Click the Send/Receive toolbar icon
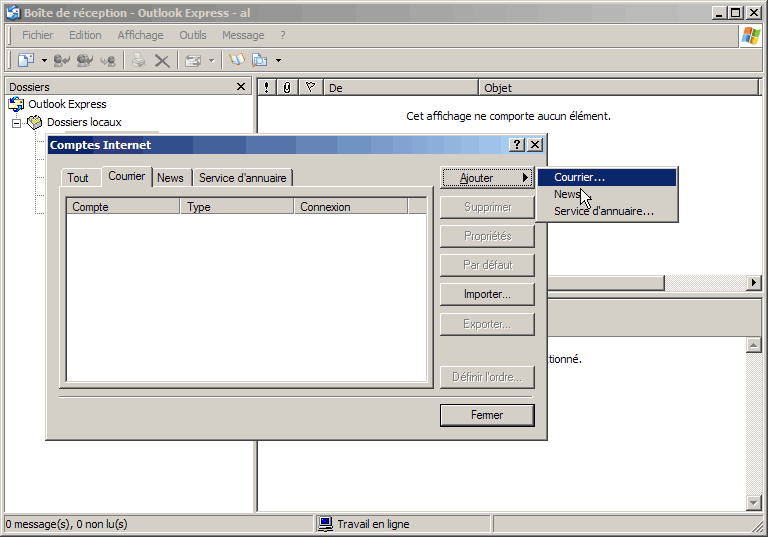This screenshot has height=537, width=768. (193, 61)
